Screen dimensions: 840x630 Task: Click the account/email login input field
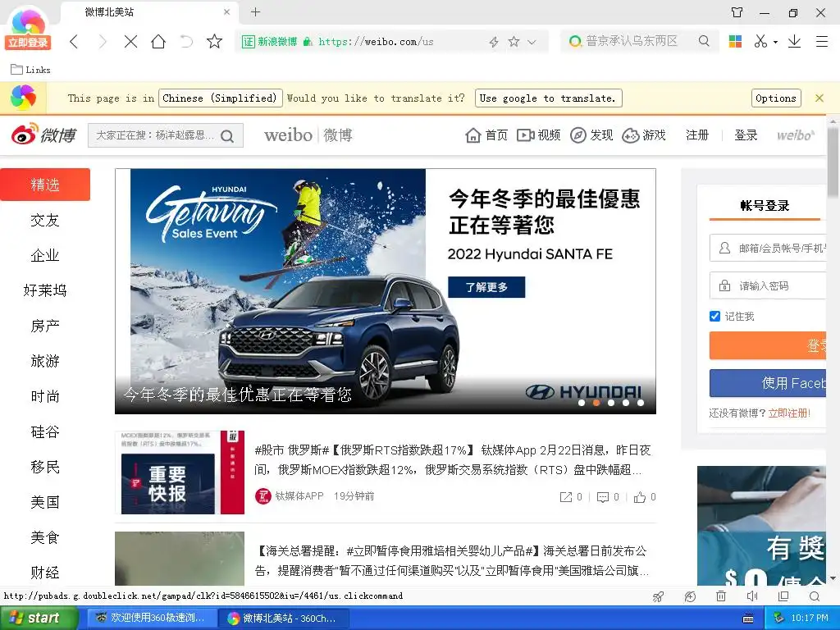pyautogui.click(x=768, y=248)
